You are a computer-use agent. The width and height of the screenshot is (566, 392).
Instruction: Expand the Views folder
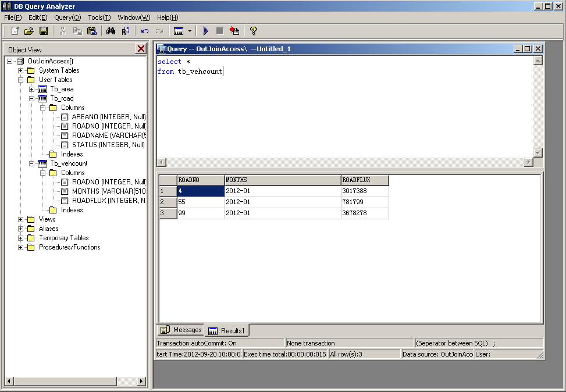tap(20, 219)
